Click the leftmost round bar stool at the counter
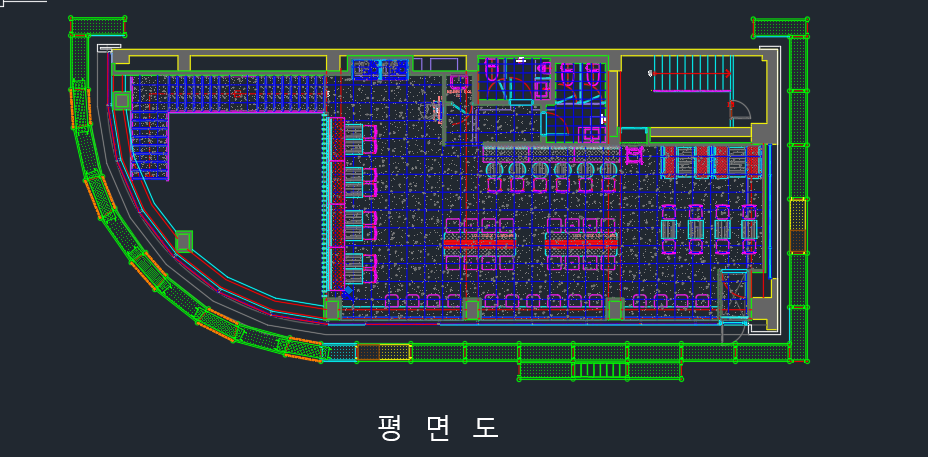 494,169
